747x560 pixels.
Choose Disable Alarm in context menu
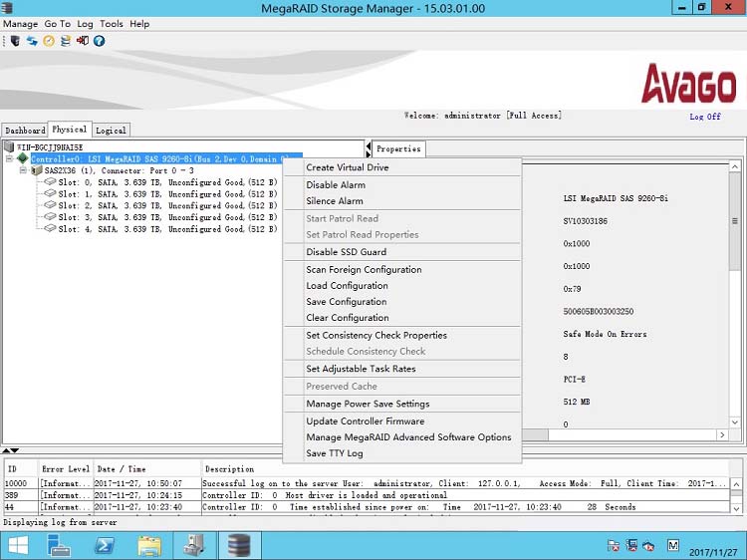tap(402, 185)
